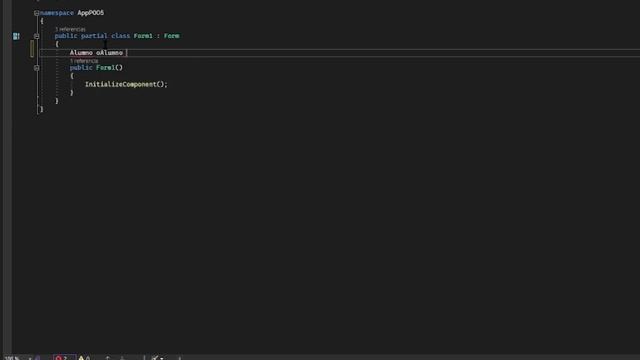This screenshot has width=640, height=360.
Task: Click the InitializeComponent() call
Action: 126,84
